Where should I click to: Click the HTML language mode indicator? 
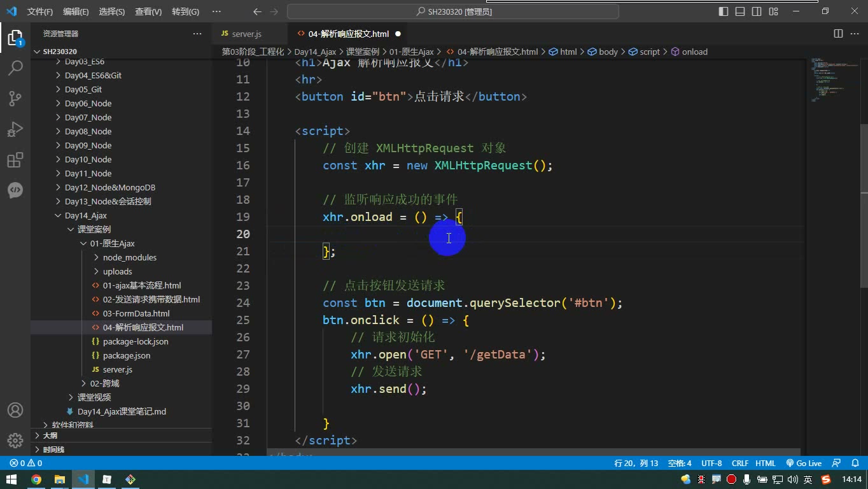(765, 464)
